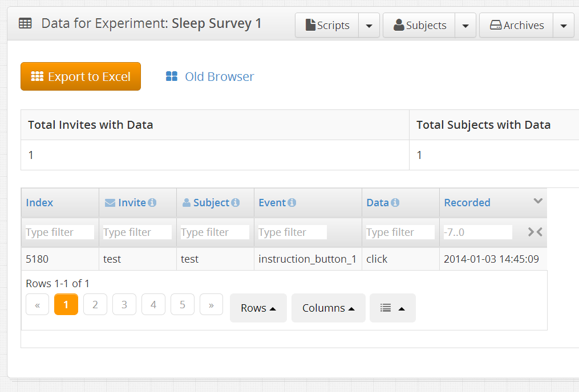Viewport: 579px width, 392px height.
Task: Toggle sort chevron on Recorded column
Action: click(537, 201)
